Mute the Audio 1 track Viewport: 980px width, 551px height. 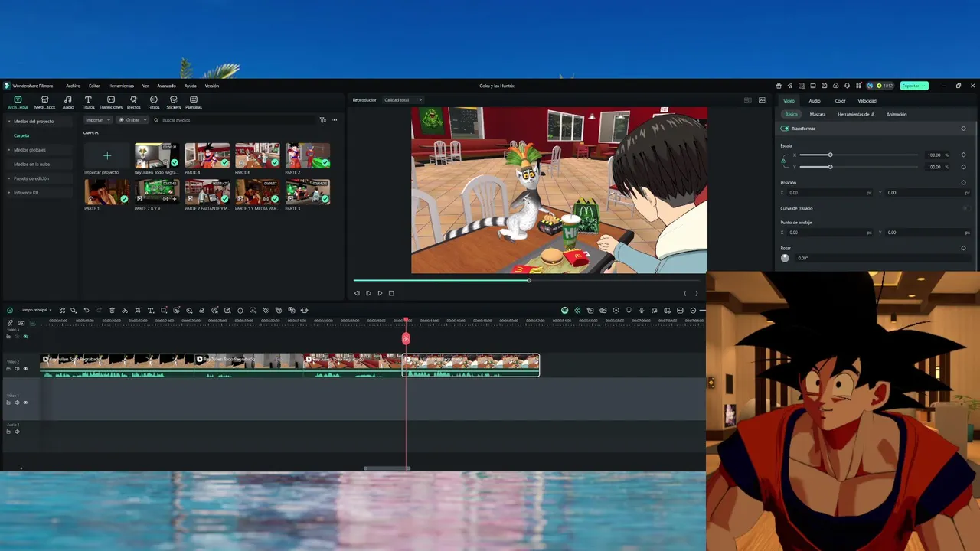17,432
